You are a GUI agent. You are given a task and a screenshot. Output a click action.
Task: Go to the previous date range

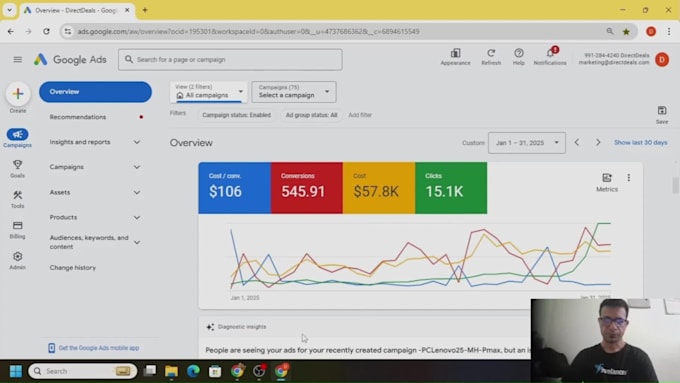point(577,142)
